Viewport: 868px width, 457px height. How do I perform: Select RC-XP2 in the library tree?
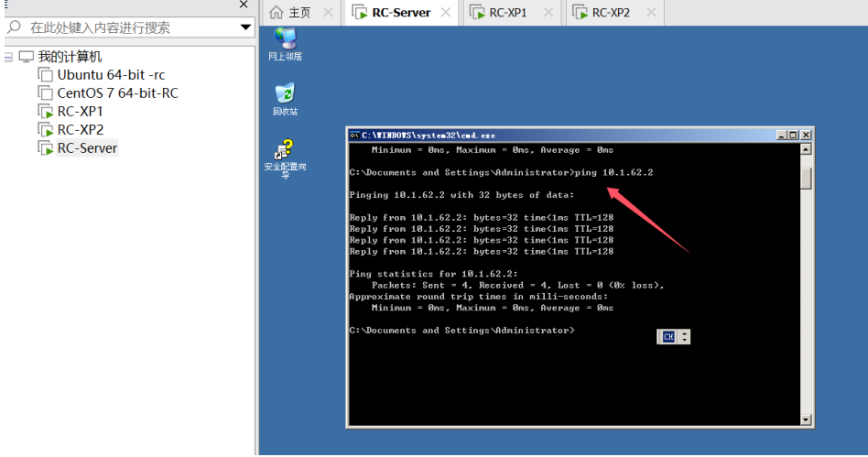coord(81,130)
